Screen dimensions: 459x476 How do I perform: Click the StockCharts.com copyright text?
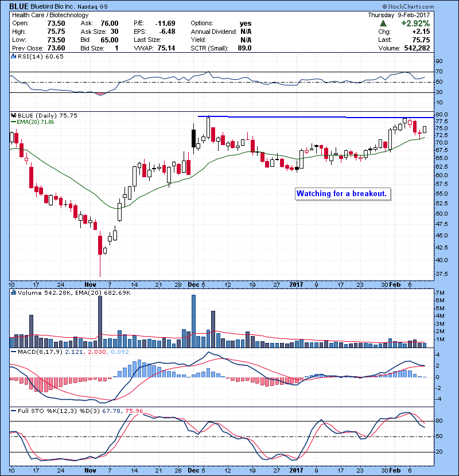[409, 6]
